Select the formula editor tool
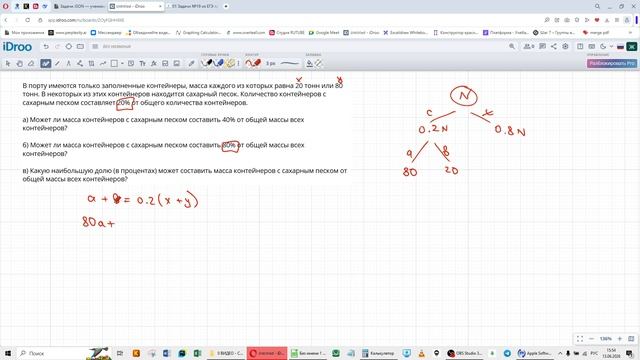The width and height of the screenshot is (640, 360). (x=154, y=63)
